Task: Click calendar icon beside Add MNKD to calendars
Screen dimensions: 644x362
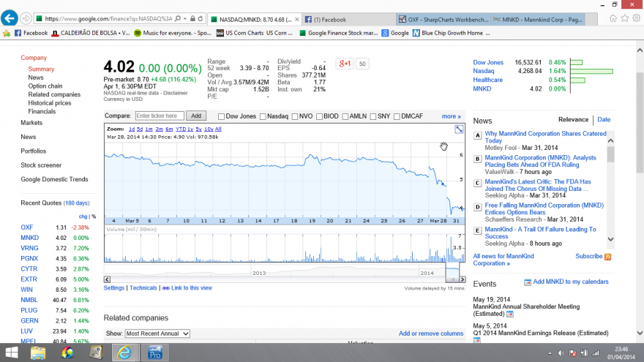Action: (528, 282)
